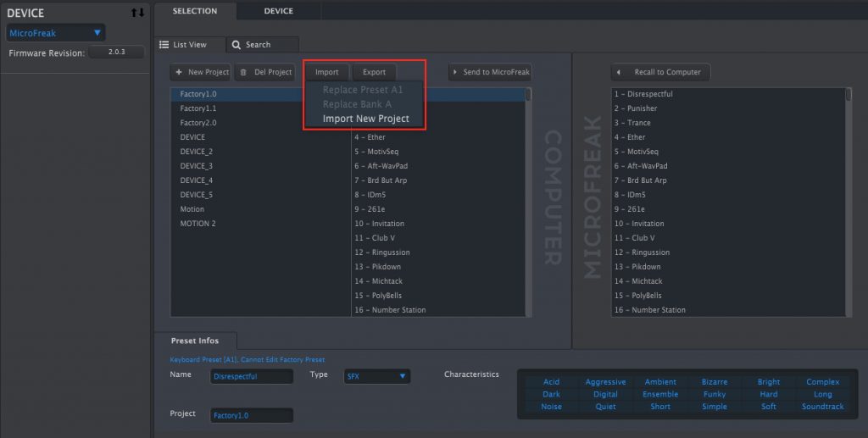
Task: Click the Name field containing Disrespectful
Action: pyautogui.click(x=253, y=376)
